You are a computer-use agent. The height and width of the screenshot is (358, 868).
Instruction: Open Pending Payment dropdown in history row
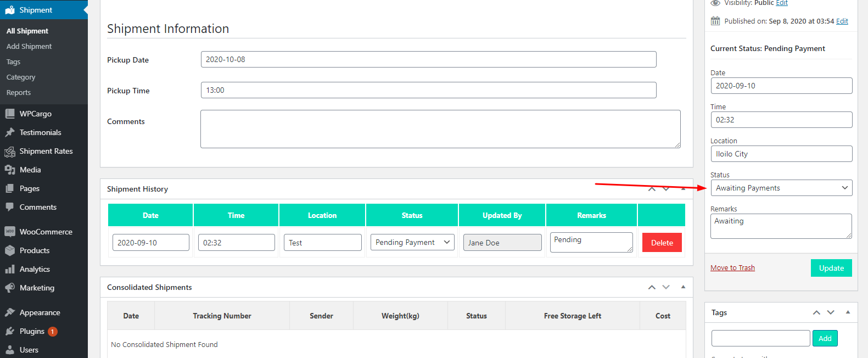pos(412,242)
